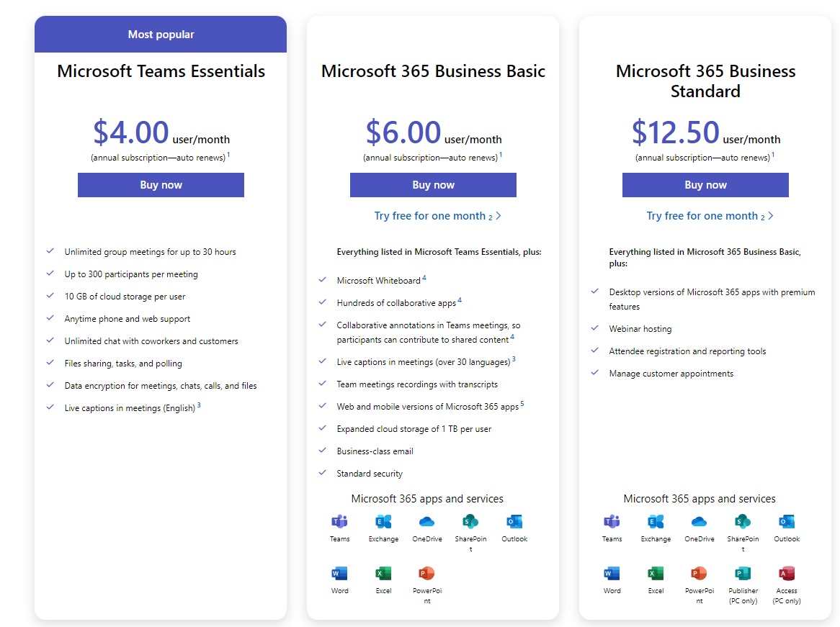Image resolution: width=840 pixels, height=627 pixels.
Task: Select the OneDrive icon under Business Basic
Action: point(426,522)
